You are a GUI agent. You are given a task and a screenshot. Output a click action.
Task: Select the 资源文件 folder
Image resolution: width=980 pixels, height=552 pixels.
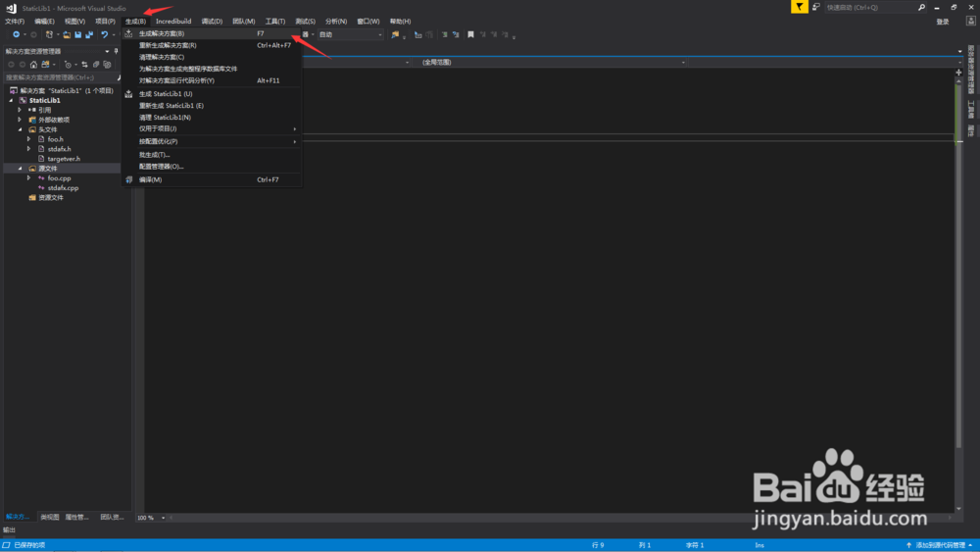51,197
